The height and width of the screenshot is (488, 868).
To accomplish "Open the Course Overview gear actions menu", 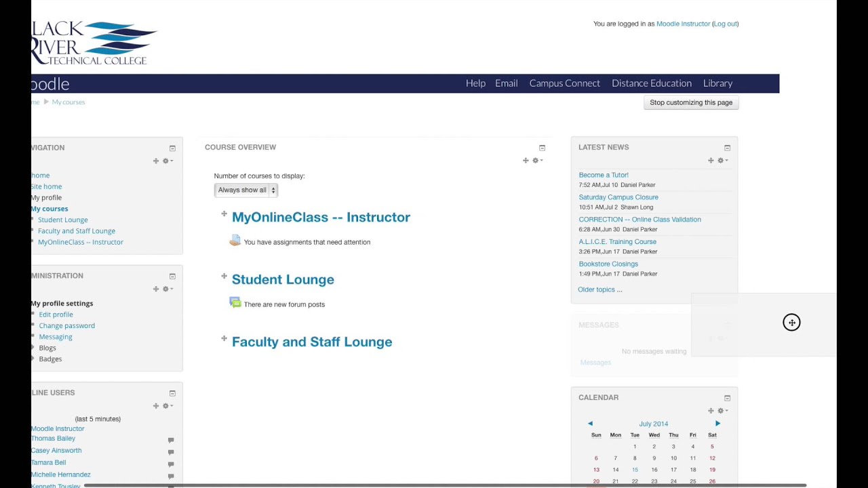I will (x=537, y=161).
